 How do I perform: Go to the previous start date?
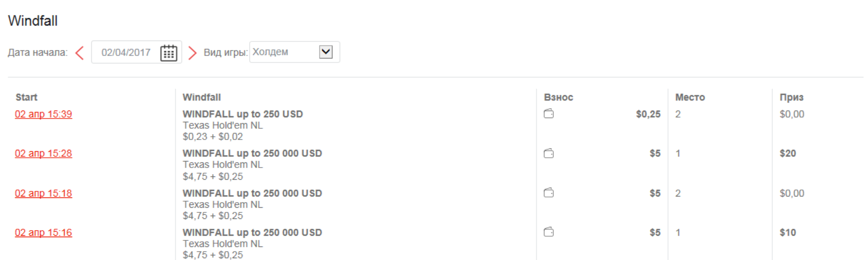(80, 53)
